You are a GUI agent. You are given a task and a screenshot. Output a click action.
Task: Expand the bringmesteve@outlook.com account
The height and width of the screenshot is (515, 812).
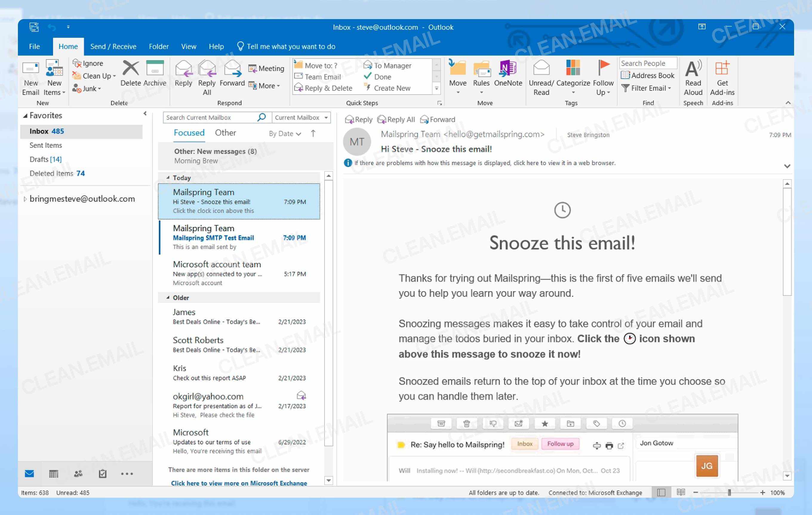pyautogui.click(x=26, y=199)
